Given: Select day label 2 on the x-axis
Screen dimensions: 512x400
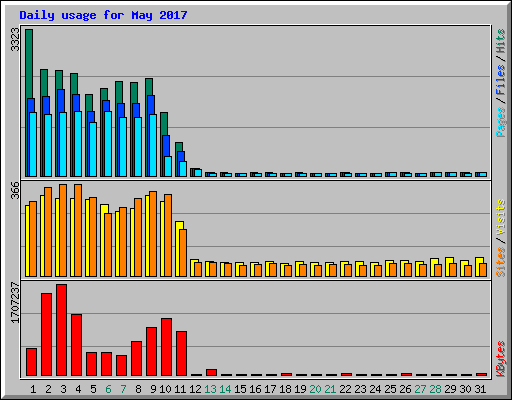Looking at the screenshot, I should point(48,389).
